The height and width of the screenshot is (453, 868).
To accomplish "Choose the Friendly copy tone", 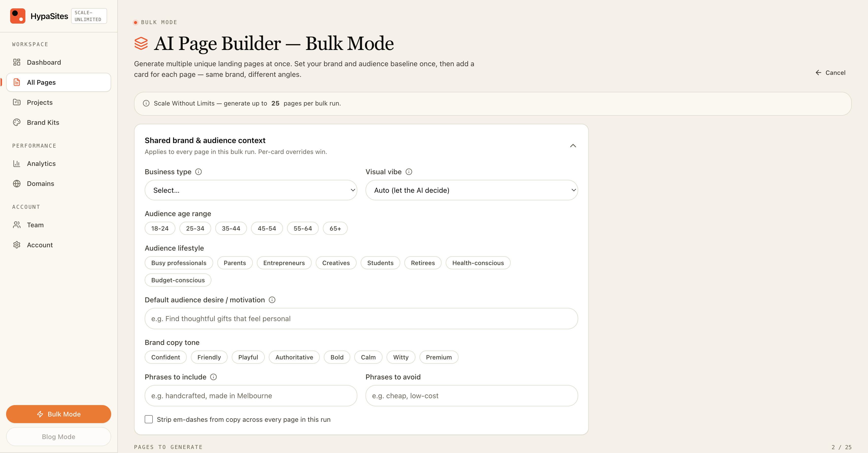I will tap(209, 357).
